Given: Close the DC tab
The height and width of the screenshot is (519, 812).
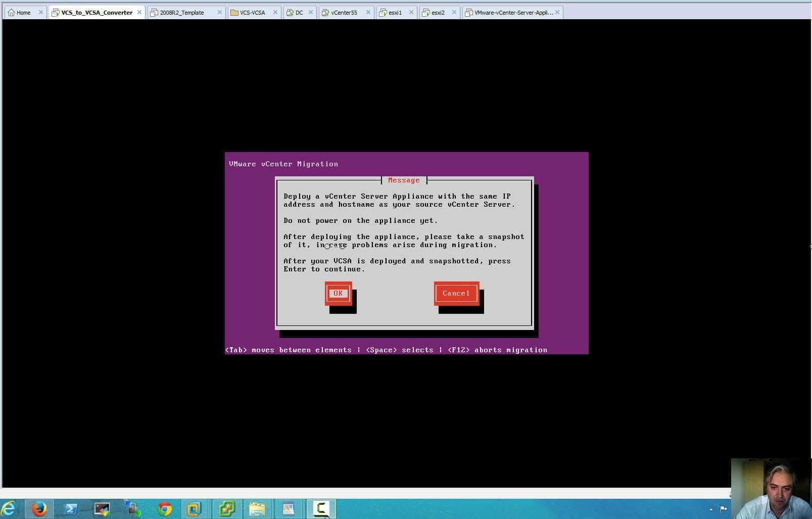Looking at the screenshot, I should [x=311, y=13].
